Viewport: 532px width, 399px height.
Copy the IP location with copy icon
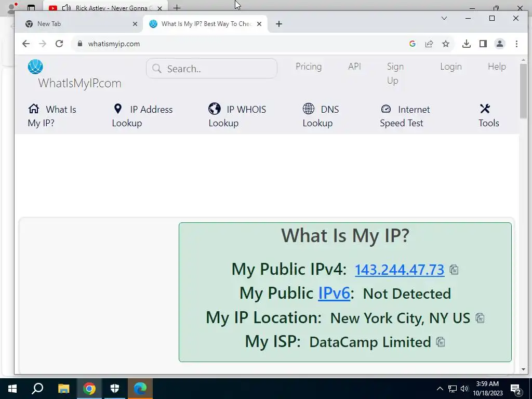(480, 318)
